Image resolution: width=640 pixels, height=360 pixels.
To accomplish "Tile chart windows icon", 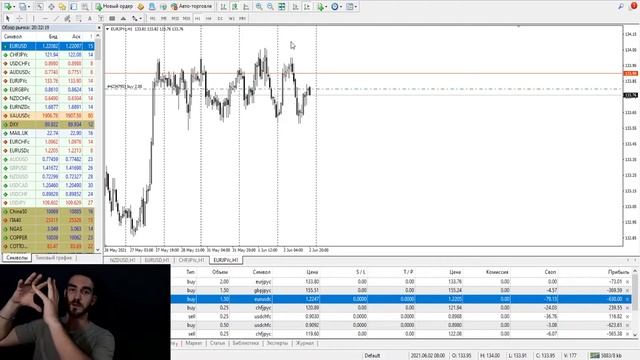I will (282, 7).
